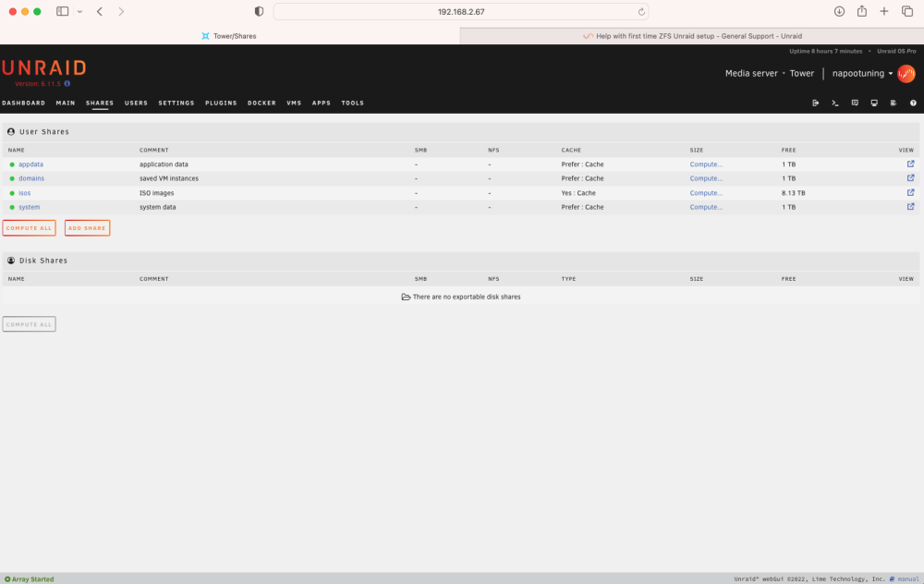The width and height of the screenshot is (924, 584).
Task: Open the napootuning account dropdown
Action: point(862,74)
